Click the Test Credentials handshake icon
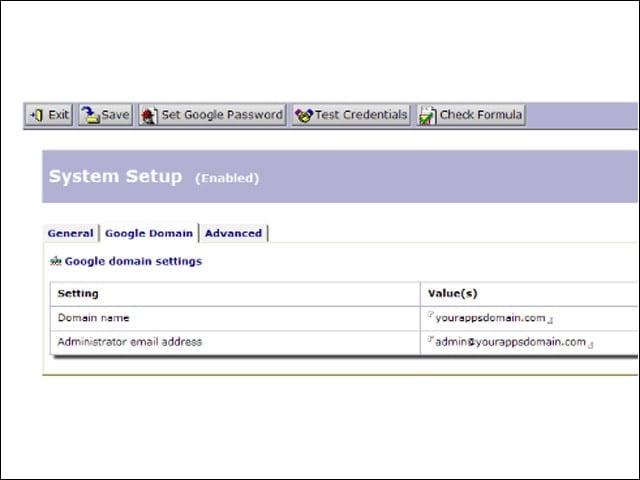Image resolution: width=640 pixels, height=480 pixels. point(304,116)
